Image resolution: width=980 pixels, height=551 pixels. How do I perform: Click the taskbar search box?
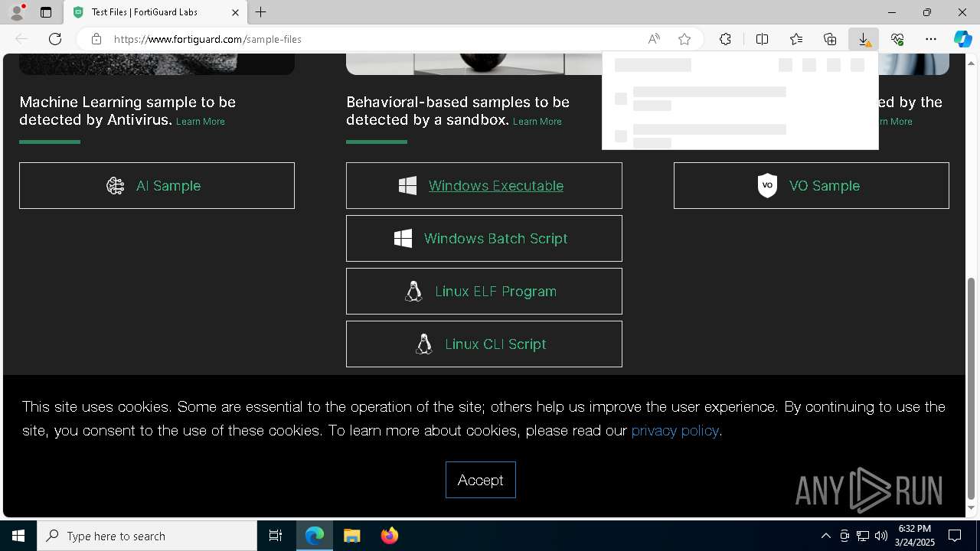(147, 536)
